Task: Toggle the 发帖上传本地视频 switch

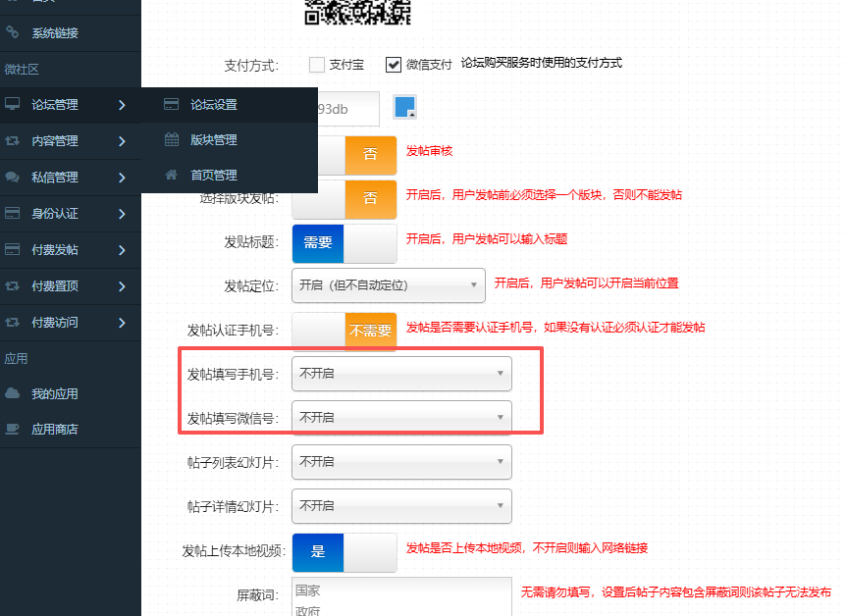Action: 344,551
